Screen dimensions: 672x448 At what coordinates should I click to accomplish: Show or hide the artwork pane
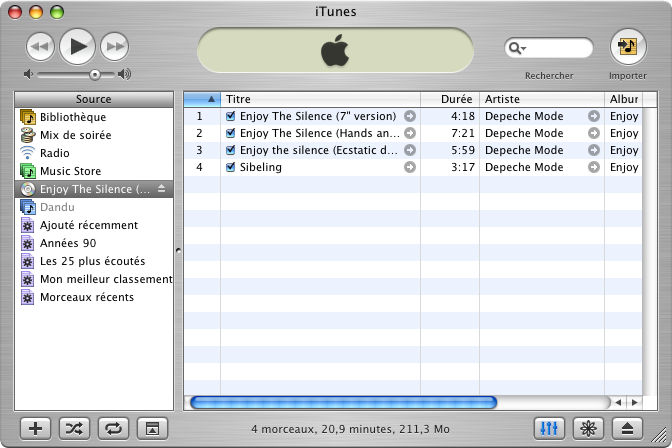pos(152,428)
